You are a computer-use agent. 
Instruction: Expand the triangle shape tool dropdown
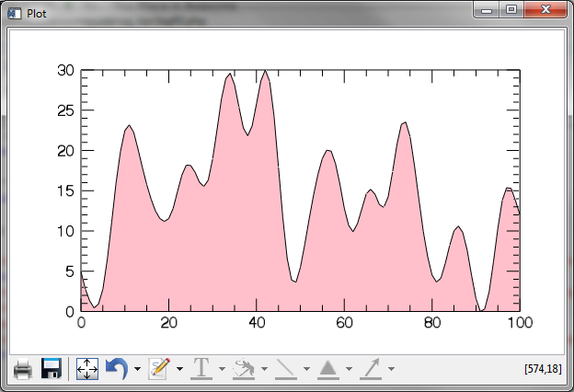pos(349,369)
